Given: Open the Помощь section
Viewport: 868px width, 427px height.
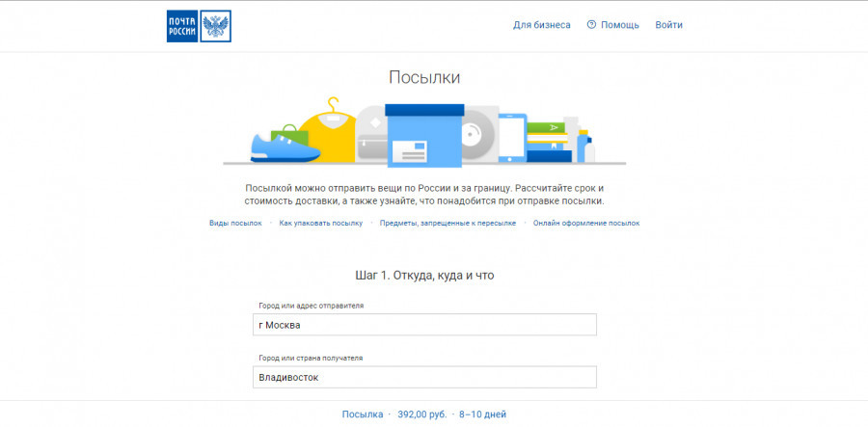Looking at the screenshot, I should point(620,25).
